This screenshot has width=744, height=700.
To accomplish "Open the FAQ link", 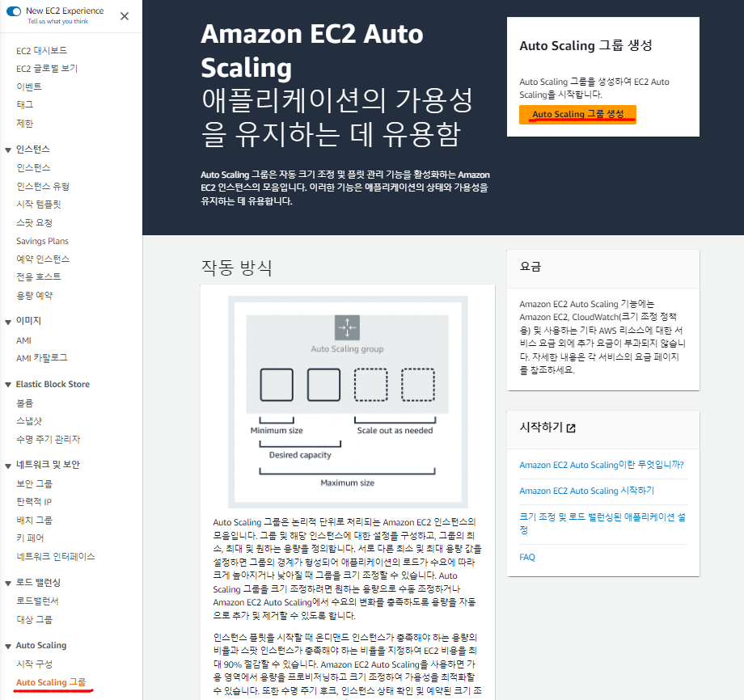I will [527, 557].
